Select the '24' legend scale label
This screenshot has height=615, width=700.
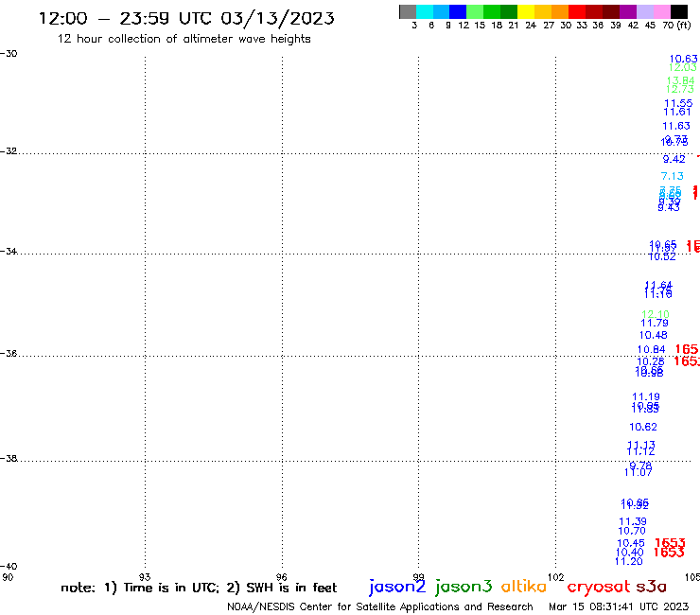[531, 25]
